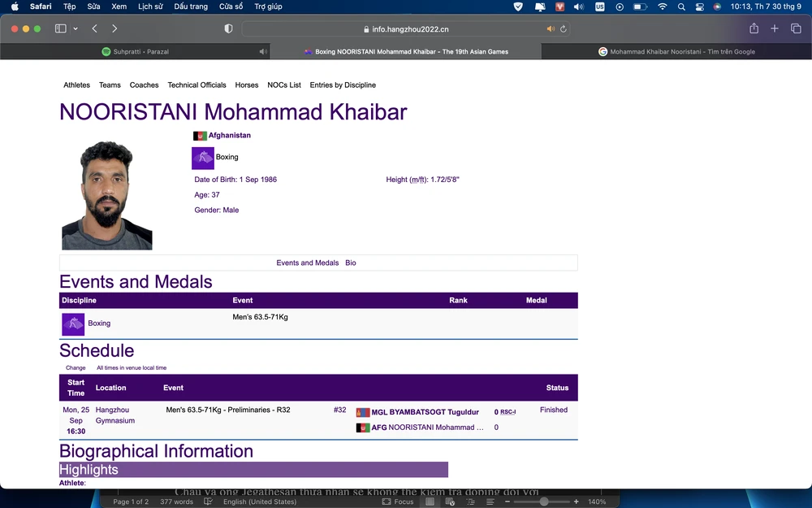
Task: Open the Dấu trang menu
Action: pyautogui.click(x=191, y=7)
